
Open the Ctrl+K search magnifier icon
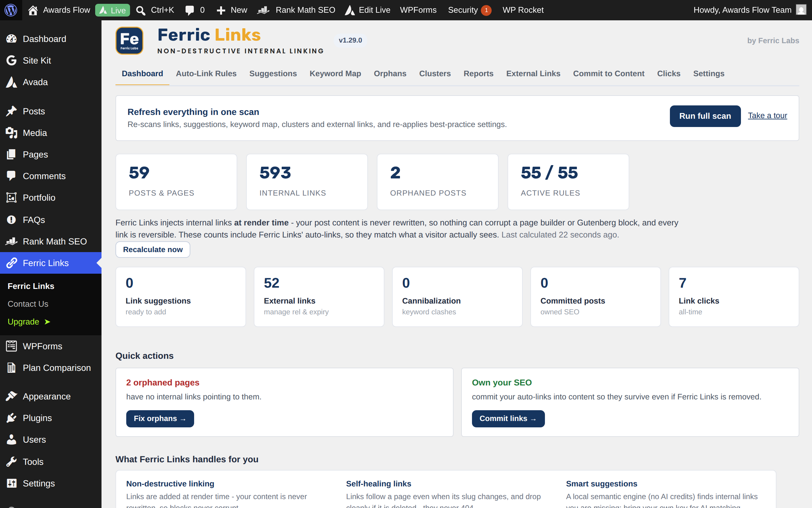pos(141,10)
